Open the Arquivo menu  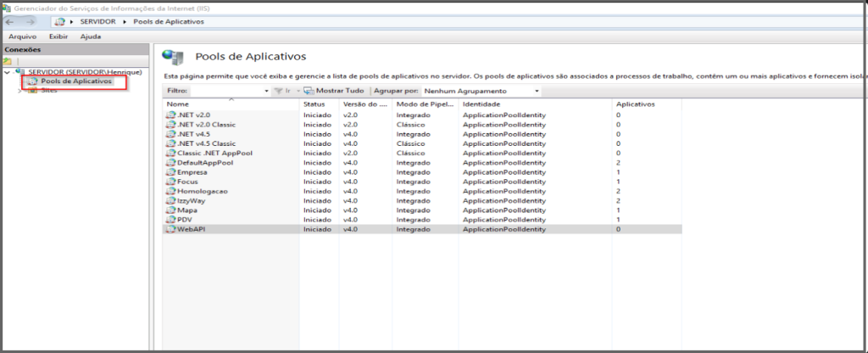(20, 36)
